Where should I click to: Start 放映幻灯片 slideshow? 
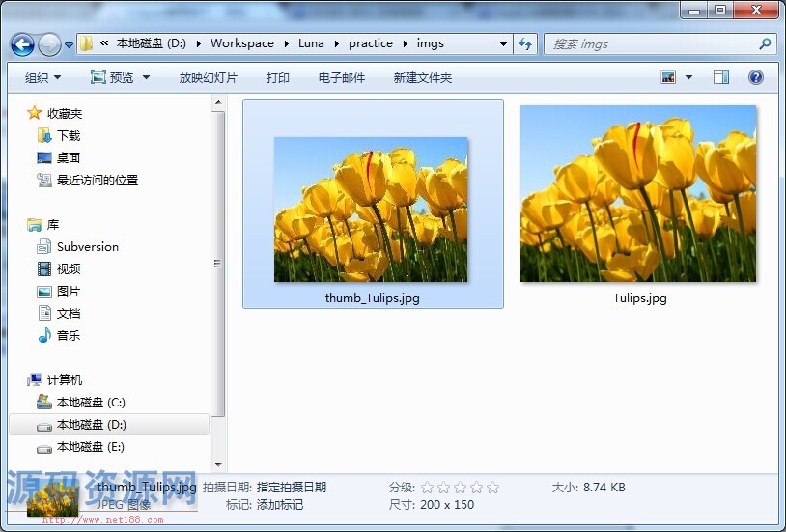pyautogui.click(x=208, y=77)
